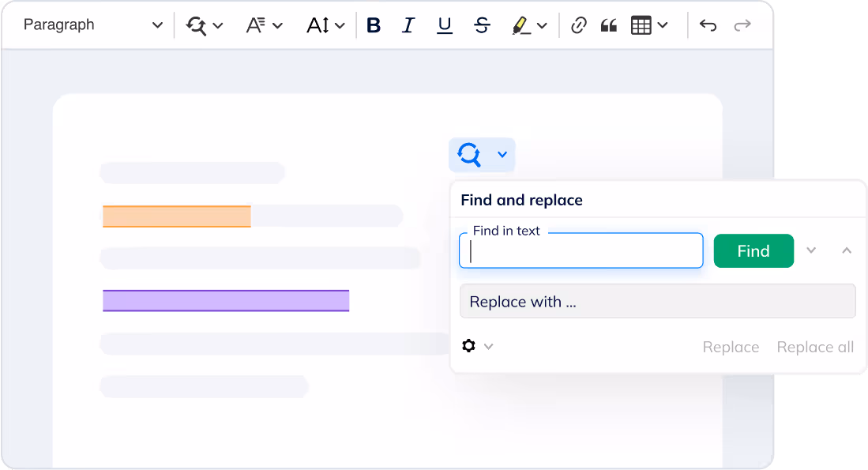Screen dimensions: 868x470
Task: Click the insert table icon
Action: (641, 25)
